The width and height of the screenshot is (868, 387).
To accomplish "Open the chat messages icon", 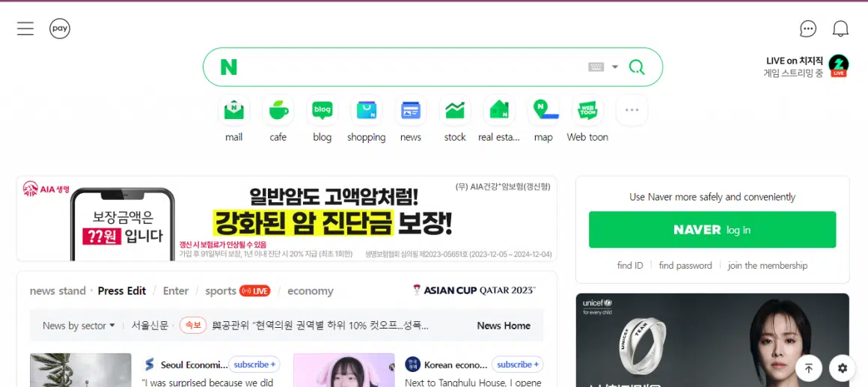I will (808, 28).
